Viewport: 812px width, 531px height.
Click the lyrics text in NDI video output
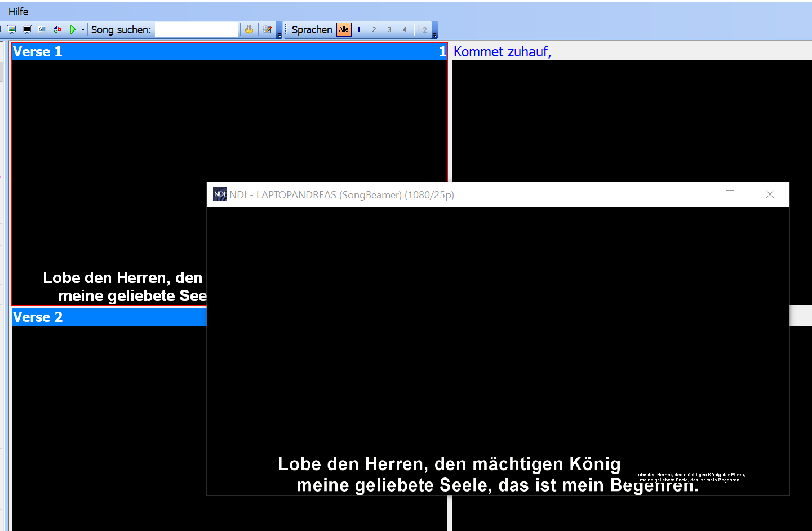coord(488,475)
